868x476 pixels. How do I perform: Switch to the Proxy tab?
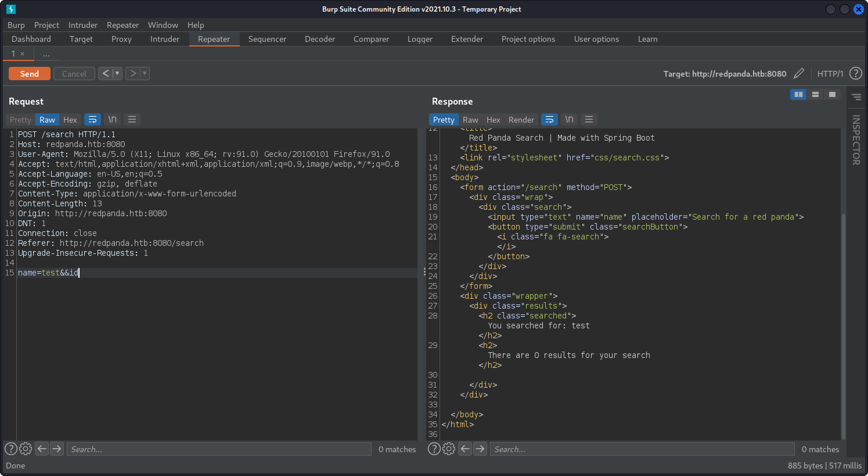121,39
